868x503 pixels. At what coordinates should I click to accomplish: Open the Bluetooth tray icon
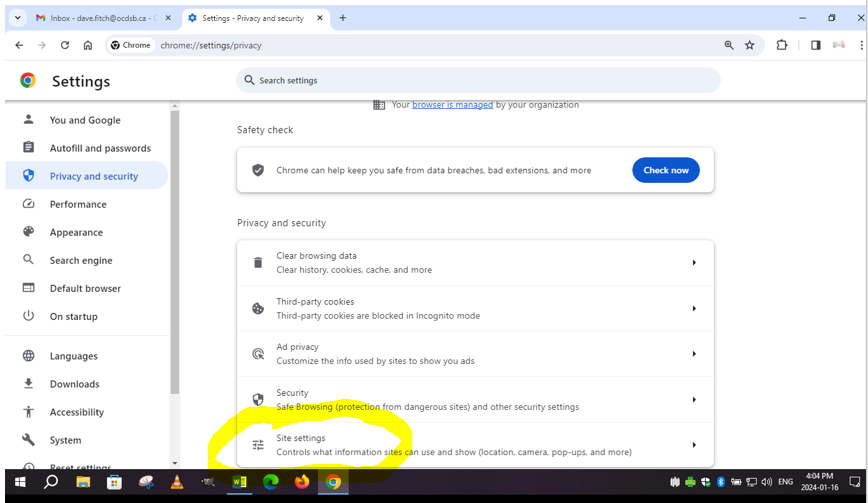pyautogui.click(x=721, y=482)
